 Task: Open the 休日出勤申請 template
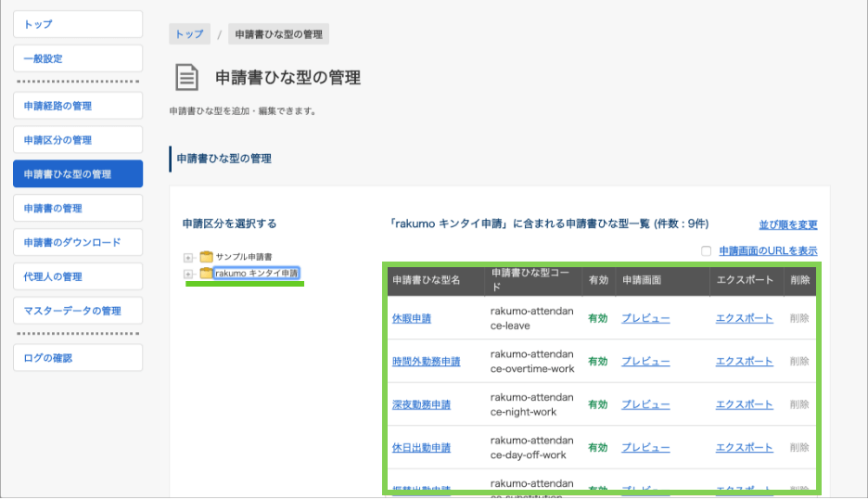pos(421,447)
